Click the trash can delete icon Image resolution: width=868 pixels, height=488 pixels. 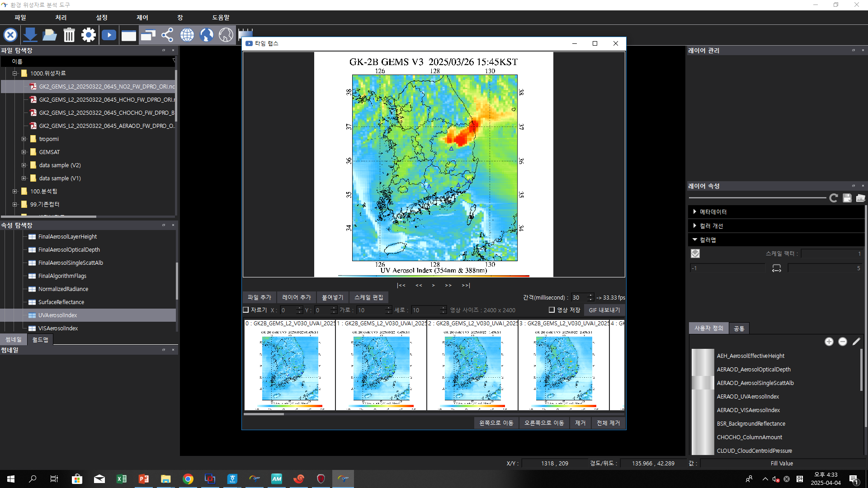[x=69, y=35]
